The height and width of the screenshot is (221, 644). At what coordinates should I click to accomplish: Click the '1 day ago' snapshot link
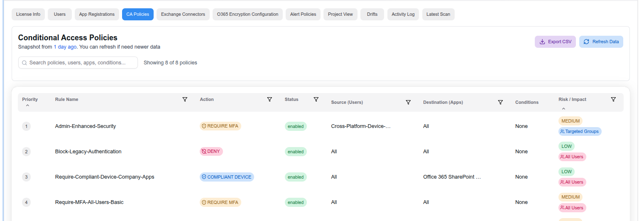(65, 47)
